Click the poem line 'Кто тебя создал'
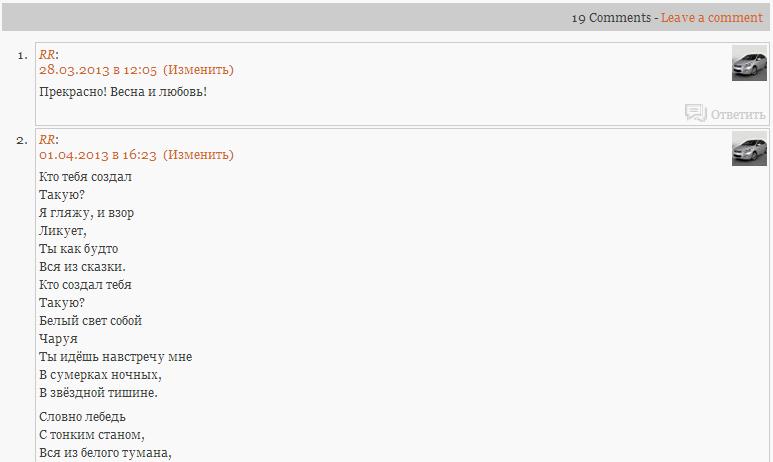Screen dimensions: 773x462 [x=85, y=177]
